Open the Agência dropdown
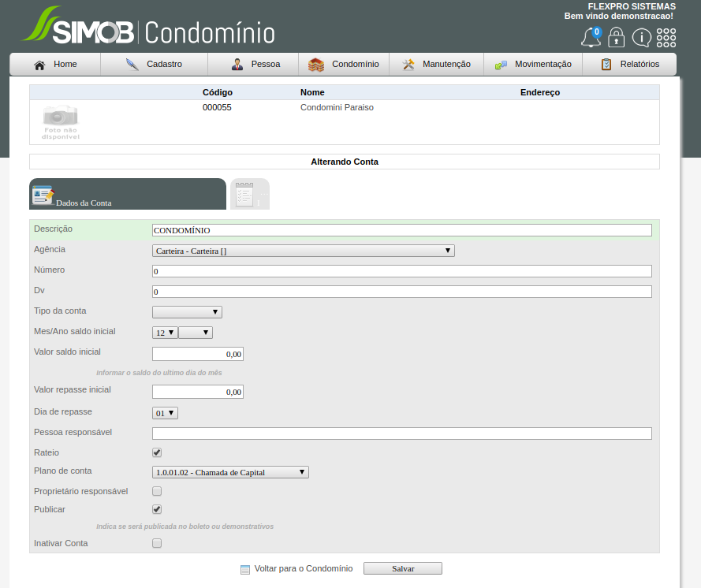The height and width of the screenshot is (588, 701). tap(304, 251)
